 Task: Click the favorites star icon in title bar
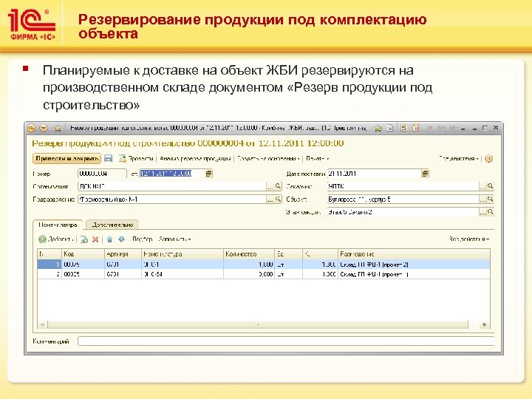58,128
